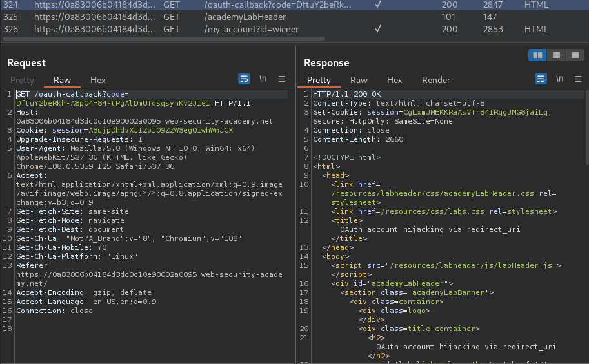
Task: Click the h2 OAuth account hijacking text
Action: [466, 347]
